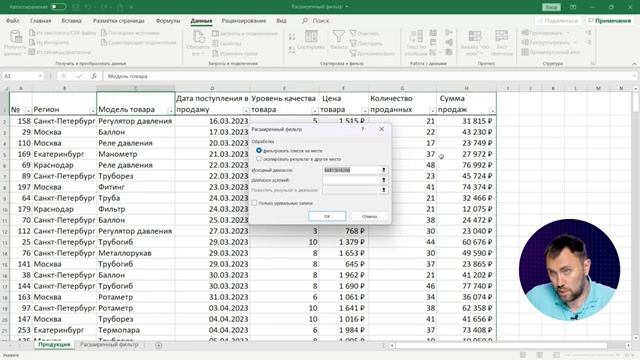
Task: Open filter dropdown on Модель товара column
Action: [171, 111]
